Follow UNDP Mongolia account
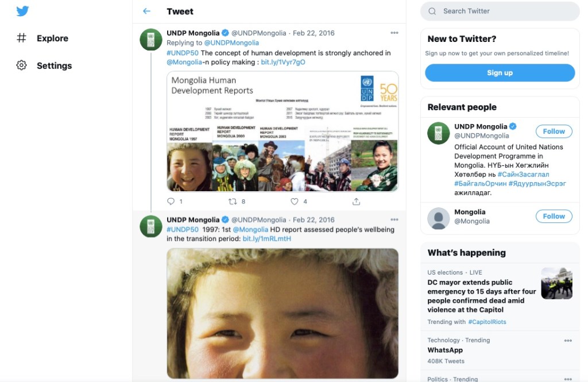The width and height of the screenshot is (588, 382). pos(554,131)
